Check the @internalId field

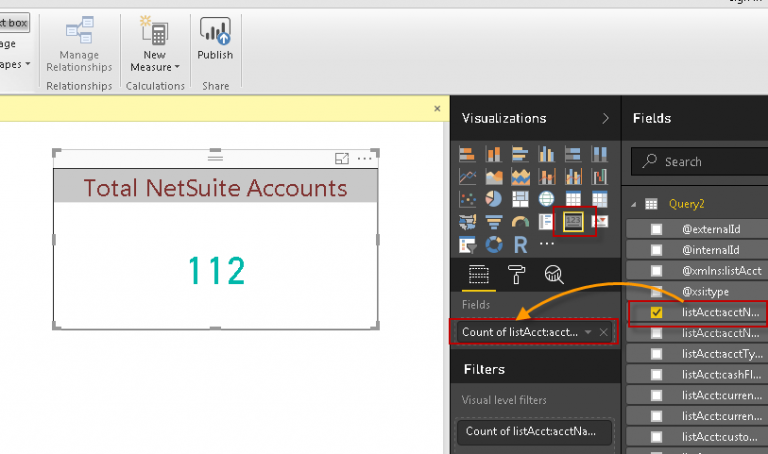coord(656,250)
